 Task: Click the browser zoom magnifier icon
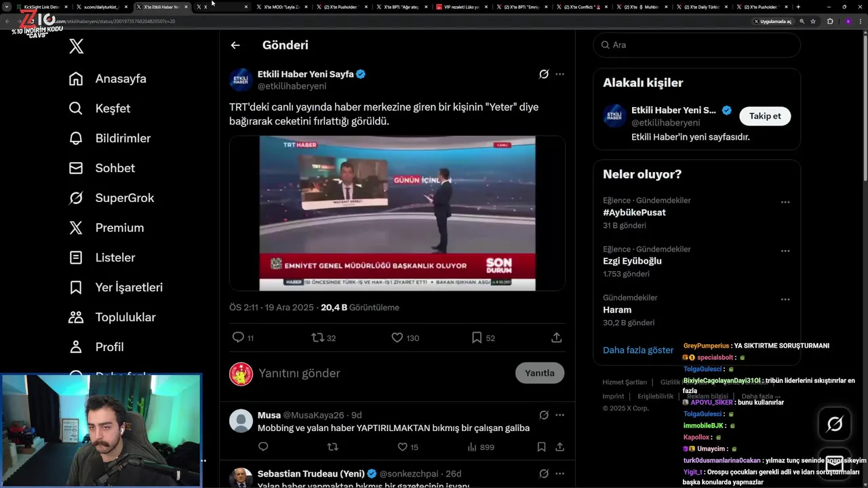coord(802,21)
